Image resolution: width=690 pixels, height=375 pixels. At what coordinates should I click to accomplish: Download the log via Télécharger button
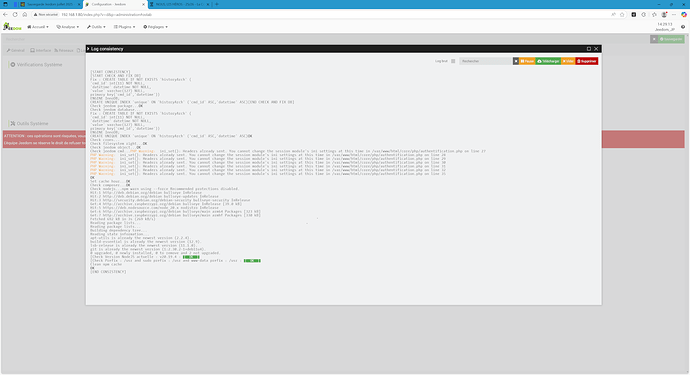point(548,61)
